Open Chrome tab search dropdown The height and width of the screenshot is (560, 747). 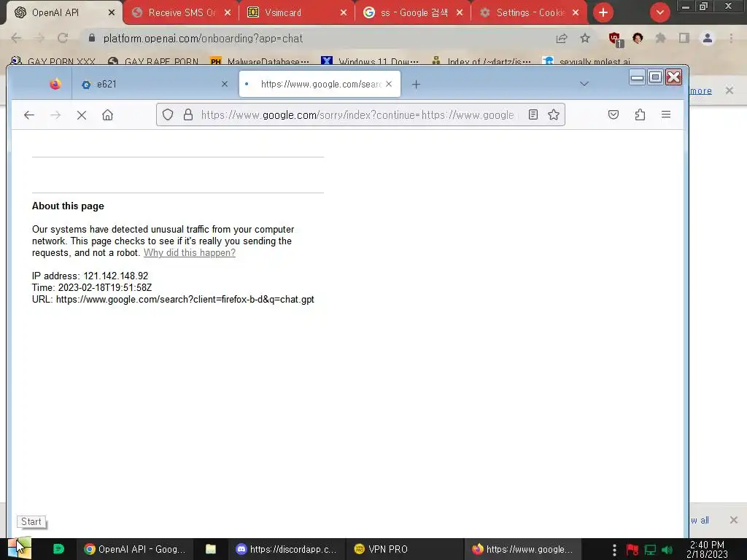tap(659, 13)
